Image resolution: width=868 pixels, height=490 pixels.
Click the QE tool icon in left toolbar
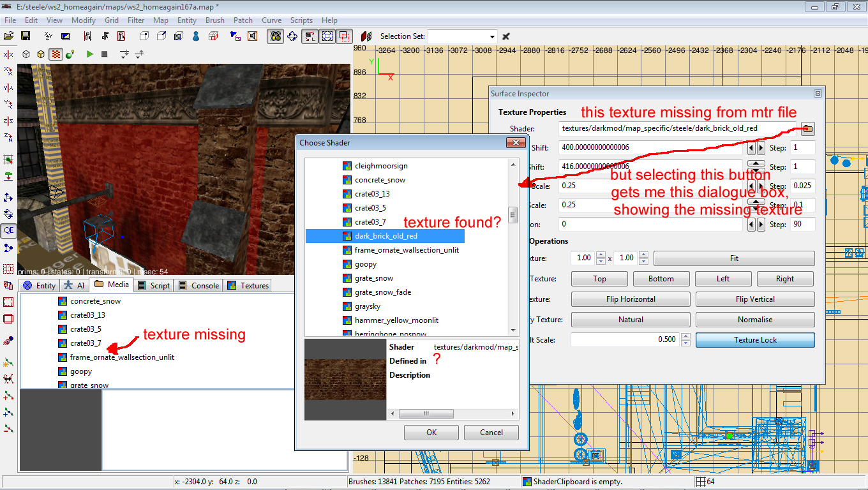[x=8, y=230]
